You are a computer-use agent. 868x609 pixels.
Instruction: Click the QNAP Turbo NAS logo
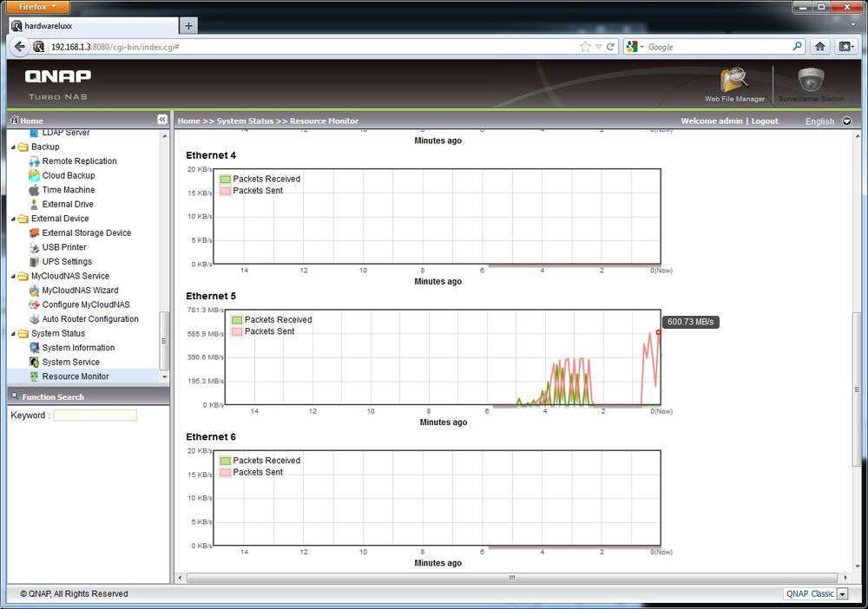[x=57, y=84]
